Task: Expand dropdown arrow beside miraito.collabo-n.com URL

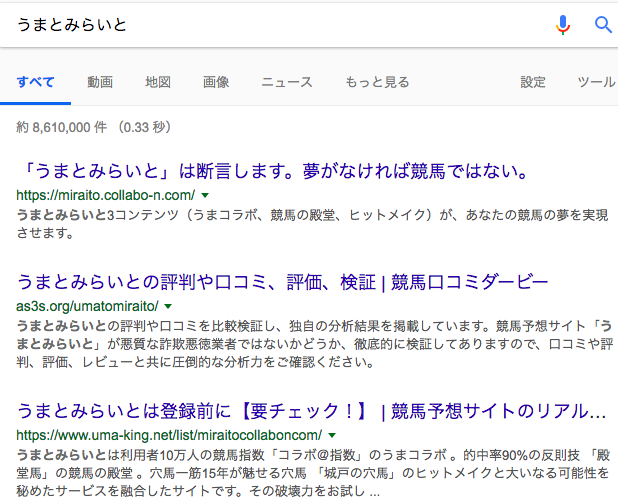Action: [205, 195]
